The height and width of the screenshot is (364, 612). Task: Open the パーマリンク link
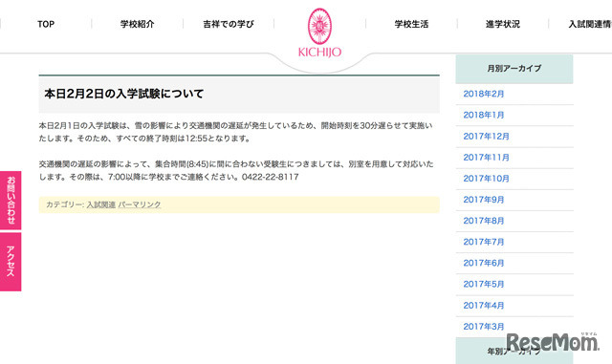pos(140,204)
